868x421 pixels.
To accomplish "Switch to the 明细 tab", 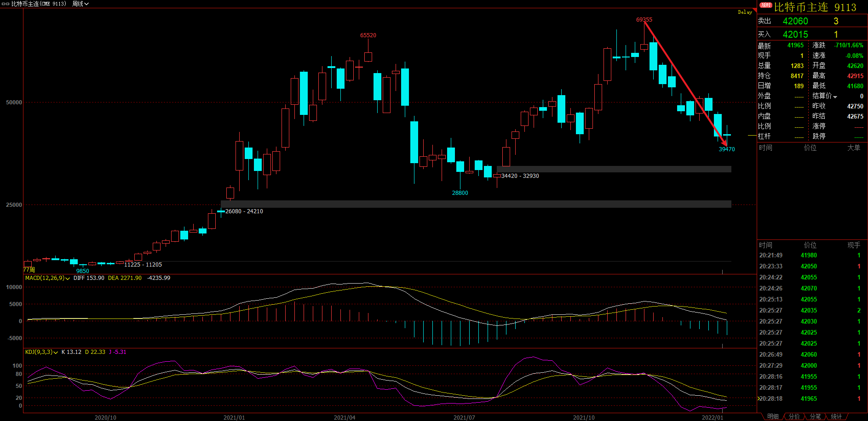I will (773, 416).
